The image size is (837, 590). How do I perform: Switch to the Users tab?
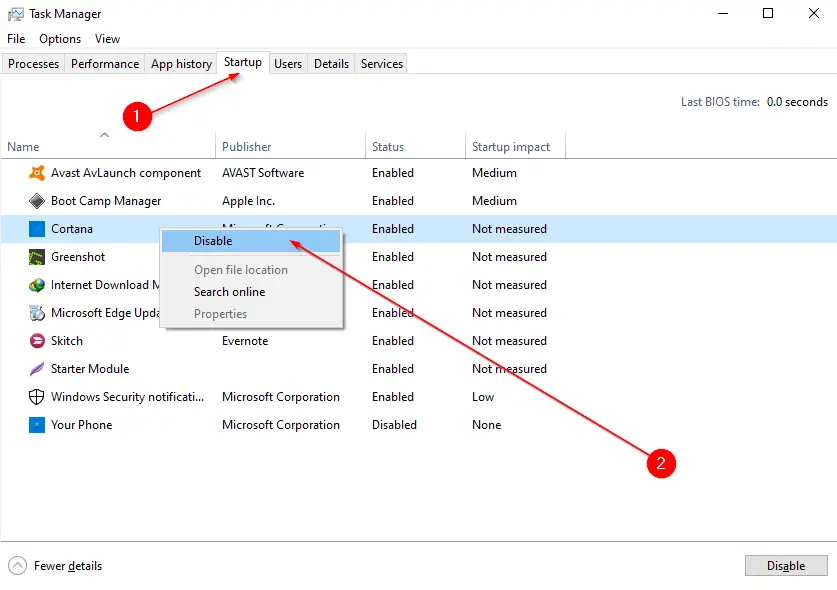[288, 64]
